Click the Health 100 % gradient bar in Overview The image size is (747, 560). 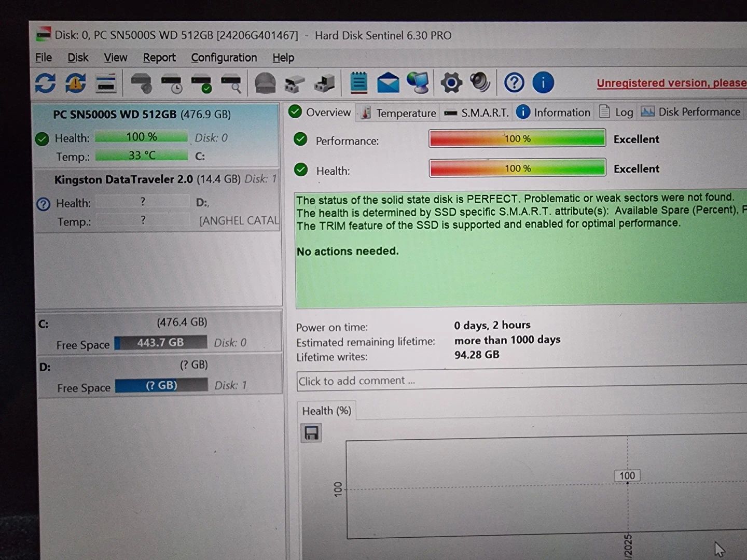[517, 168]
